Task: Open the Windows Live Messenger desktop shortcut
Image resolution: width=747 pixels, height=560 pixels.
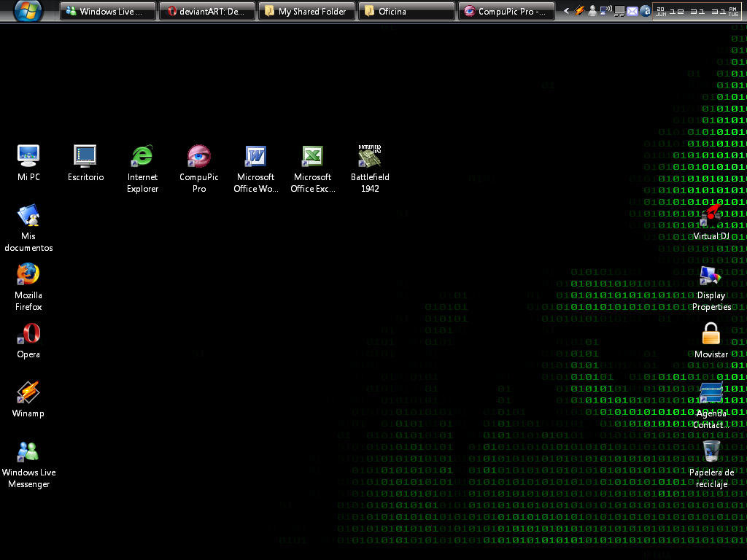Action: coord(28,464)
